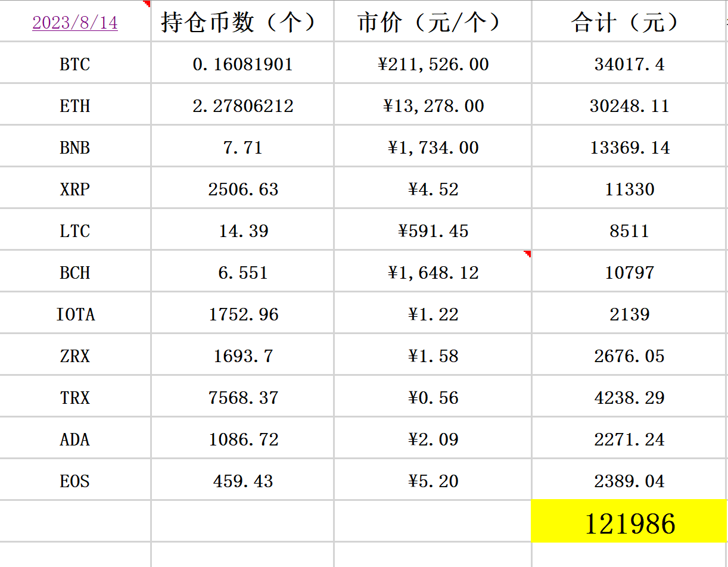Click ZRX holding 1693.7 cell

(x=242, y=354)
